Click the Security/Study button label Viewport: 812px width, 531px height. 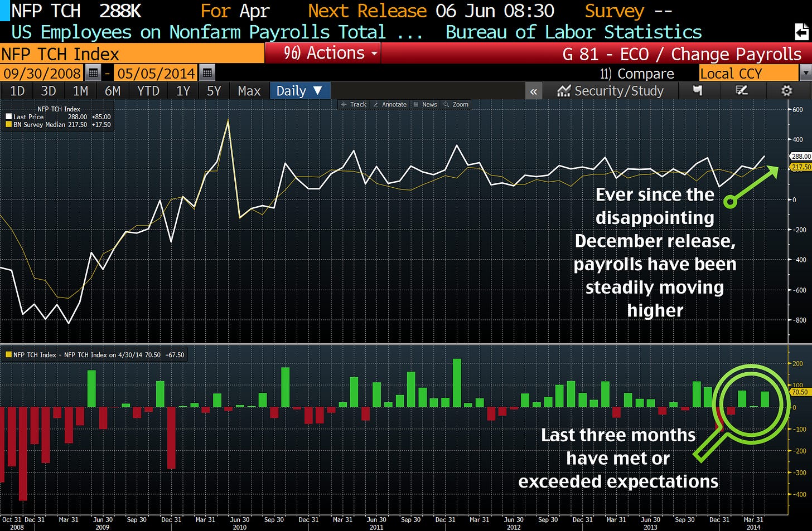coord(619,91)
